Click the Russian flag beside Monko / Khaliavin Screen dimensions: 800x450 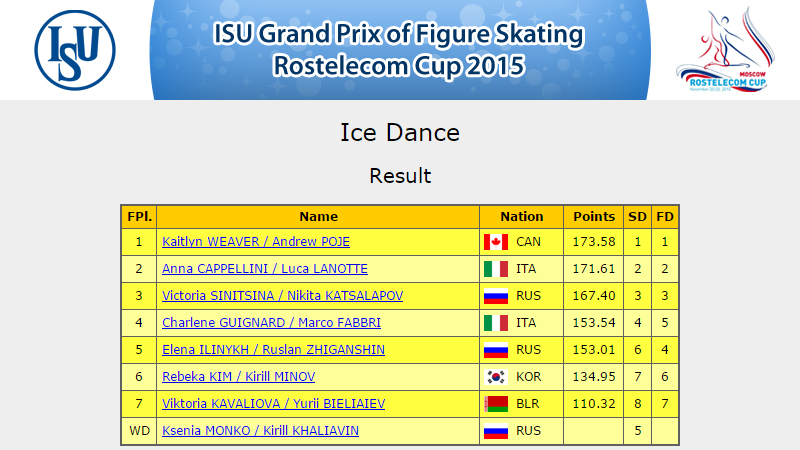coord(496,431)
